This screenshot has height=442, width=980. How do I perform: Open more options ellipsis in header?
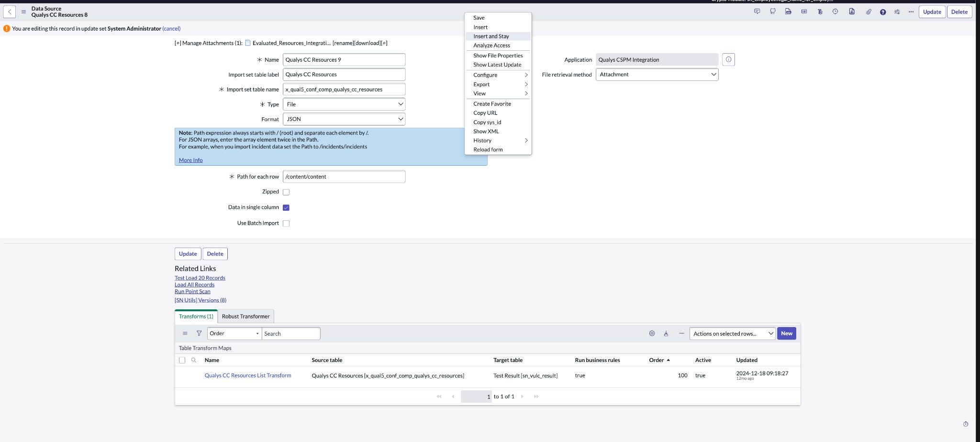click(911, 11)
